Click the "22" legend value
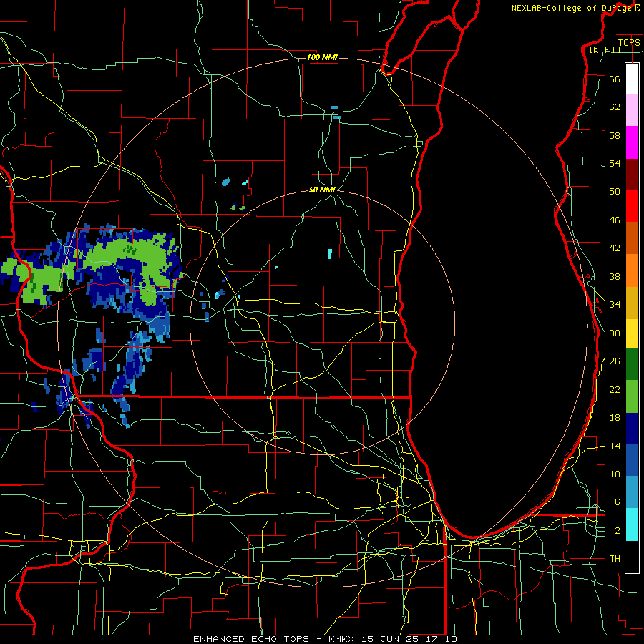 click(x=615, y=389)
